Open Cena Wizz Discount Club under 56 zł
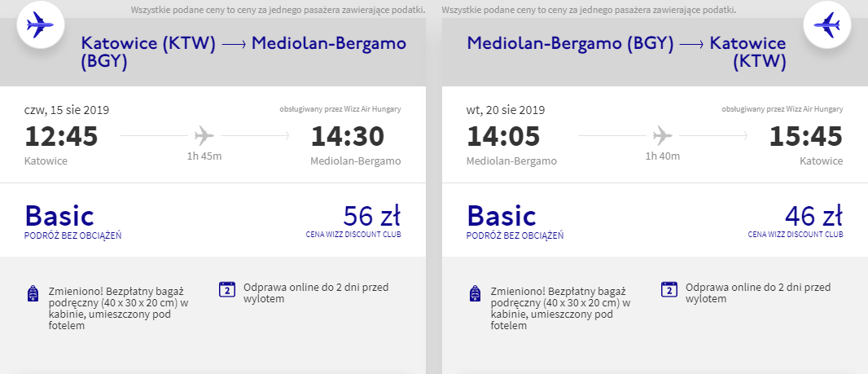868x374 pixels. (x=353, y=235)
